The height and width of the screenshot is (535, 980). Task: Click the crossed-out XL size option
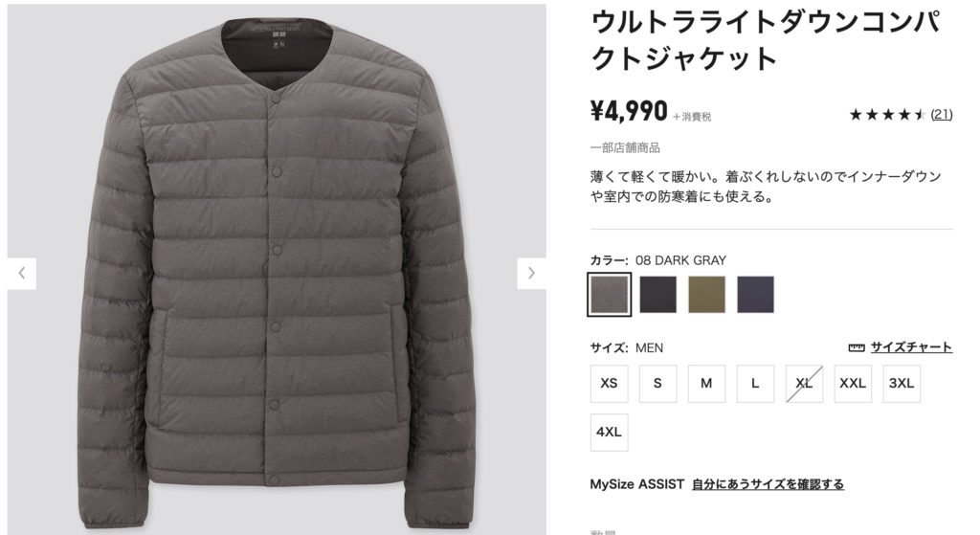(804, 384)
